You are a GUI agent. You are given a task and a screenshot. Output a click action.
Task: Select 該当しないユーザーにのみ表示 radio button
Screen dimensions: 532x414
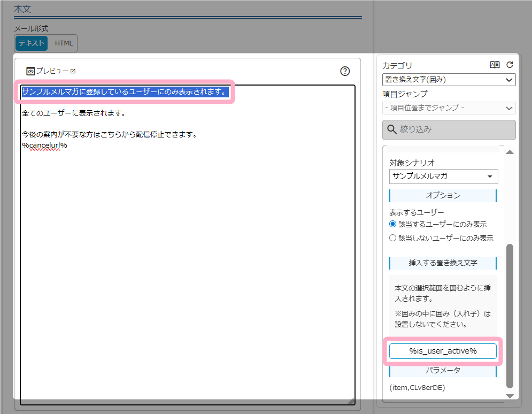[393, 238]
